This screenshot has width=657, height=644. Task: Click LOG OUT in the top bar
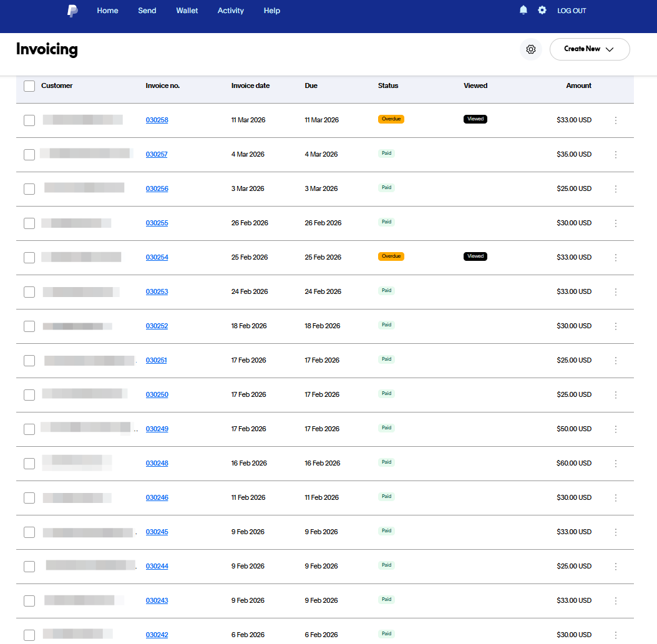pyautogui.click(x=572, y=11)
